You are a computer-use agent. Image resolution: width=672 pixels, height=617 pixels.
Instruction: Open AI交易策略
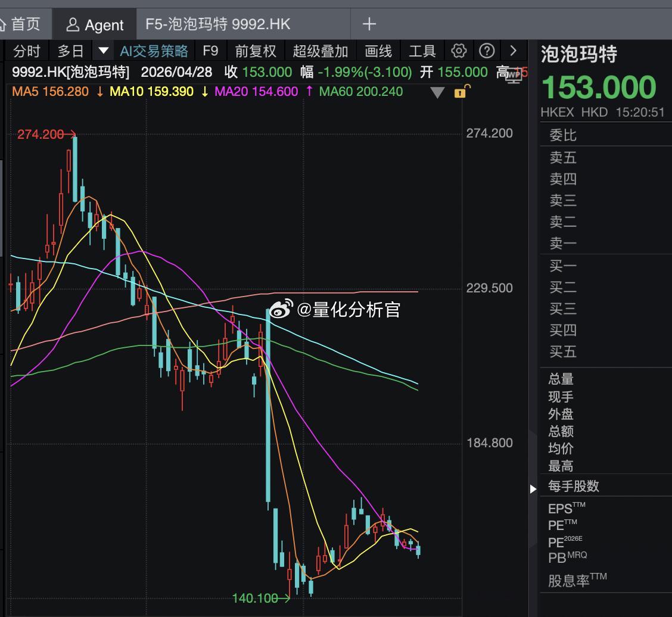[154, 51]
